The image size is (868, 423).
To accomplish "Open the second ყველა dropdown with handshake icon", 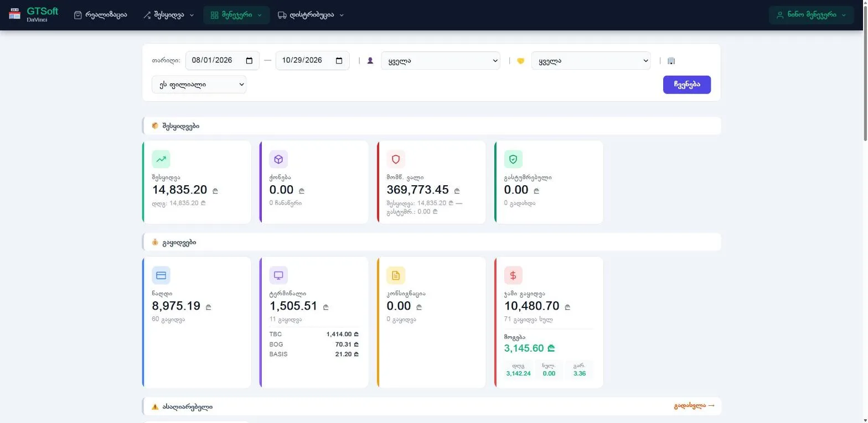I will point(591,61).
